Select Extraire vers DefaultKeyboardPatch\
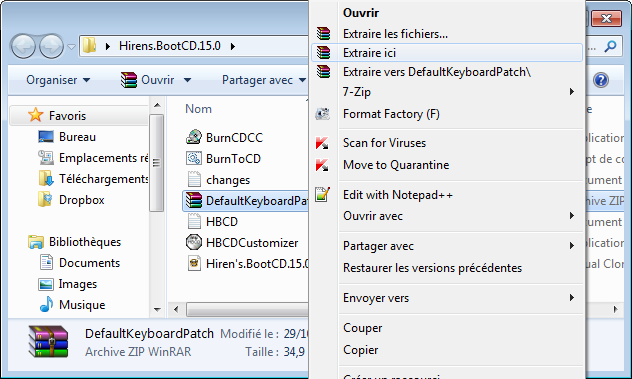The width and height of the screenshot is (632, 379). [x=447, y=72]
